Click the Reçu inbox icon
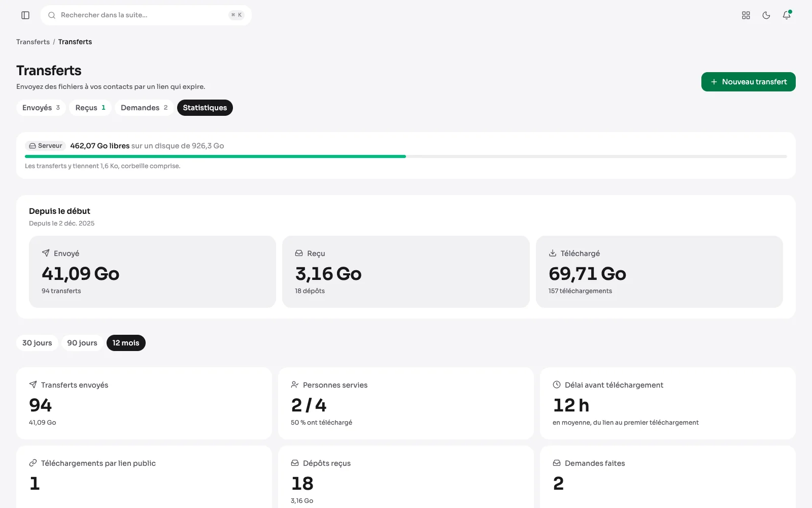This screenshot has height=508, width=812. (299, 253)
